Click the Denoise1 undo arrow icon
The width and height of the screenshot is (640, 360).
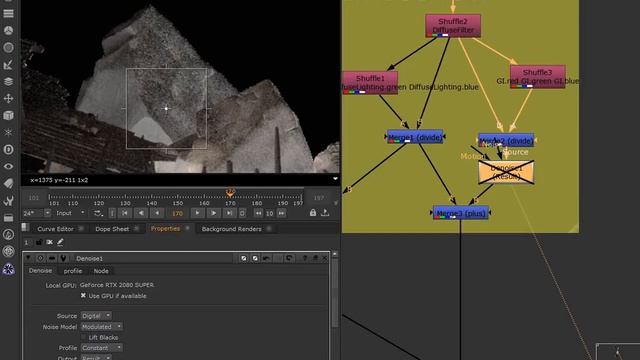(x=266, y=258)
